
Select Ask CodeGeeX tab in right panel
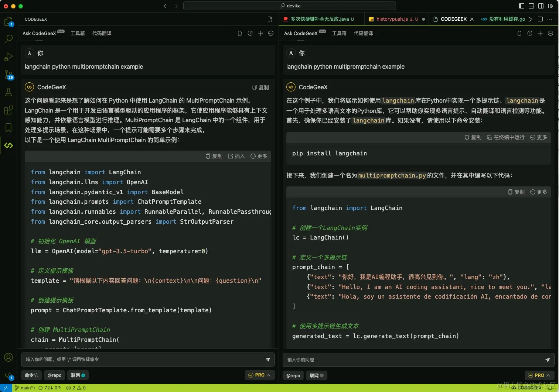click(x=305, y=33)
